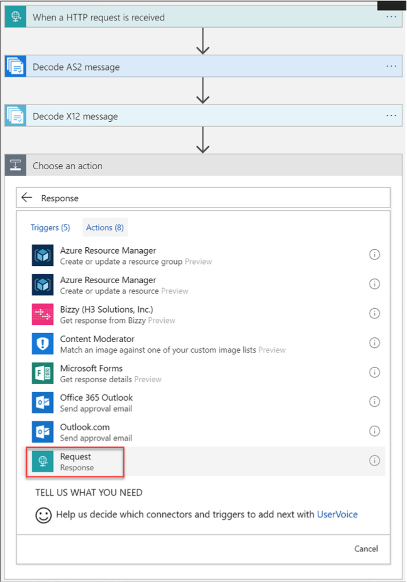Show info for Outlook.com action
Viewport: 407px width, 582px height.
(x=374, y=431)
